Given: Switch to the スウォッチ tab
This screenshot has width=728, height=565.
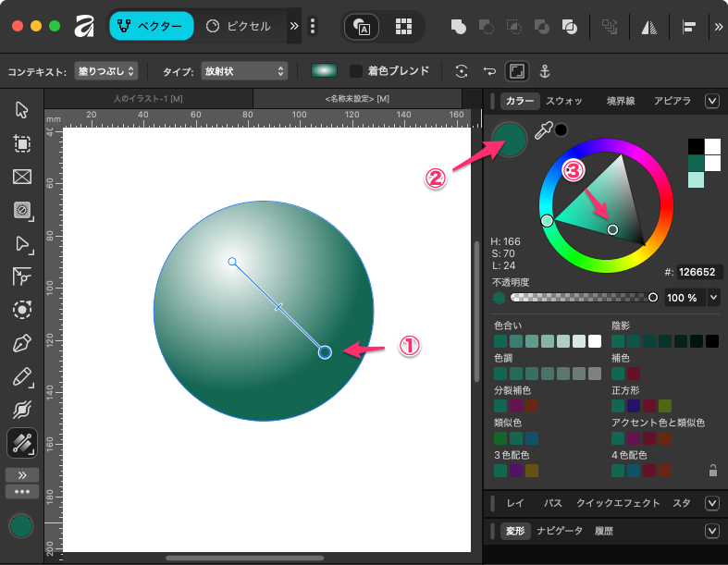Looking at the screenshot, I should coord(564,101).
